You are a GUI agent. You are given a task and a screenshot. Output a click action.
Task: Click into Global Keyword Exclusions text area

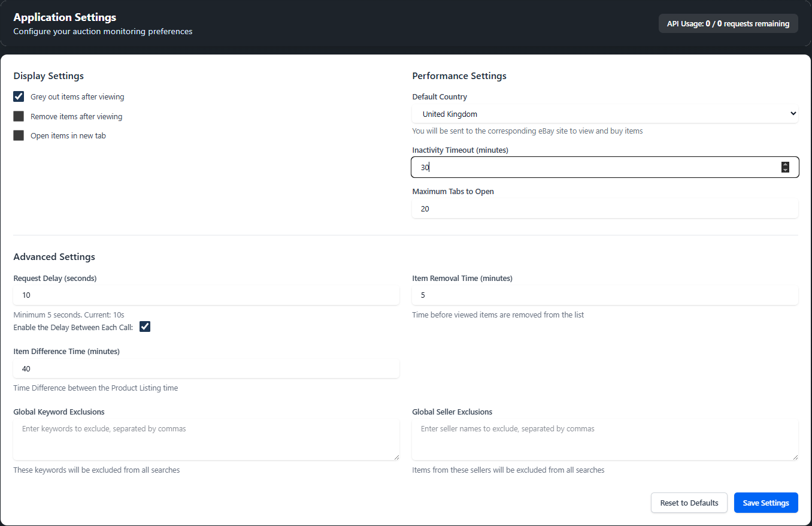click(206, 440)
